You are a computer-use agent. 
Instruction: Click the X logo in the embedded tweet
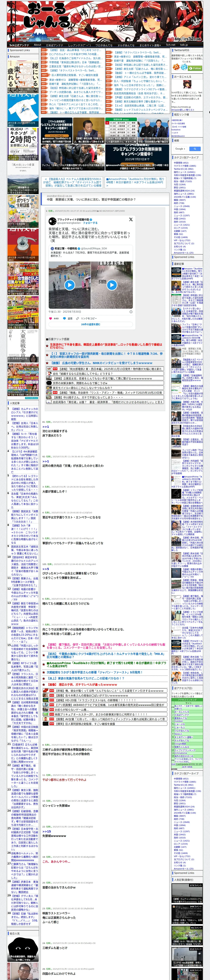tap(131, 220)
